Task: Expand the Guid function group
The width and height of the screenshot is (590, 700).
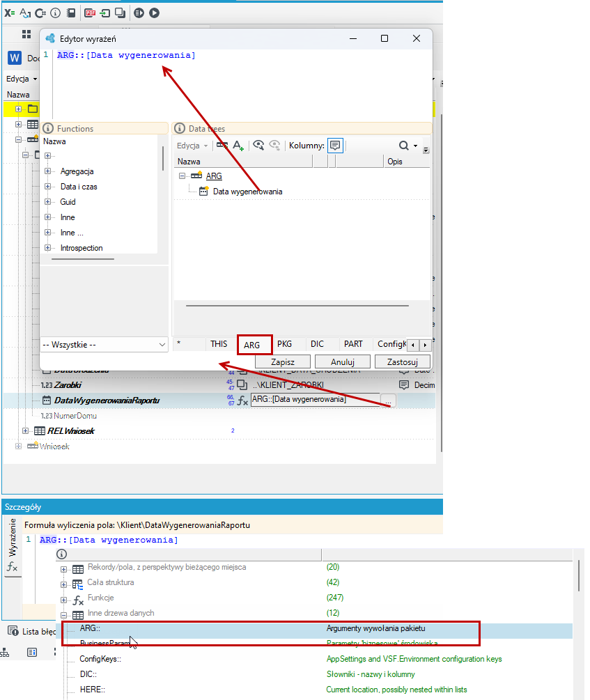Action: 48,202
